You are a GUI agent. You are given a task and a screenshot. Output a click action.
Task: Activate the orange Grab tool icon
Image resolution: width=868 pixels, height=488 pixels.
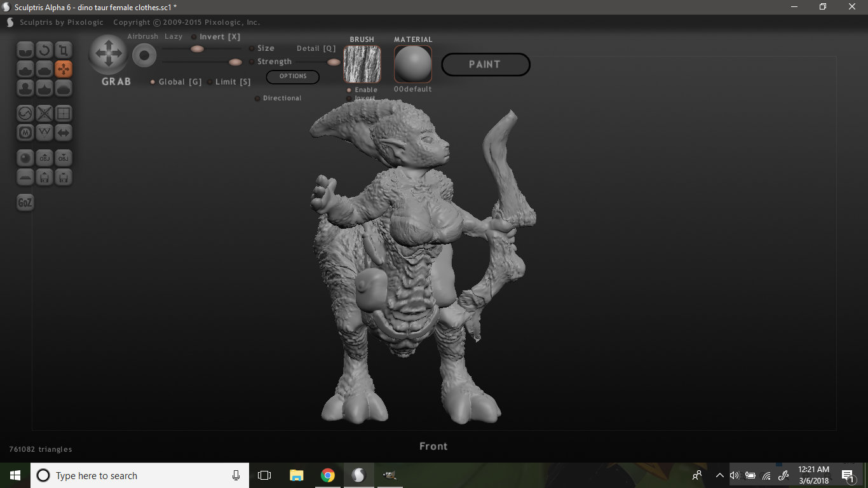64,69
